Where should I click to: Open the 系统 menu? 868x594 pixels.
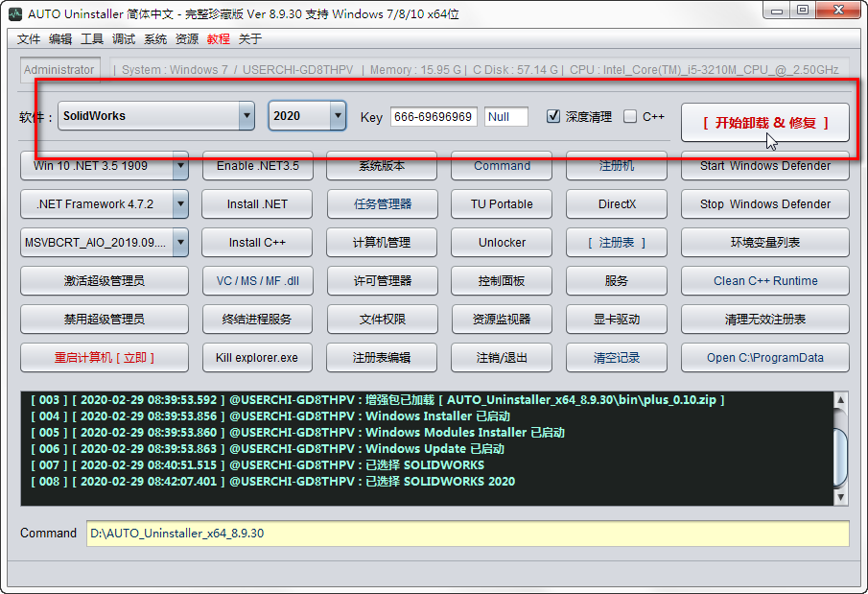[x=155, y=38]
